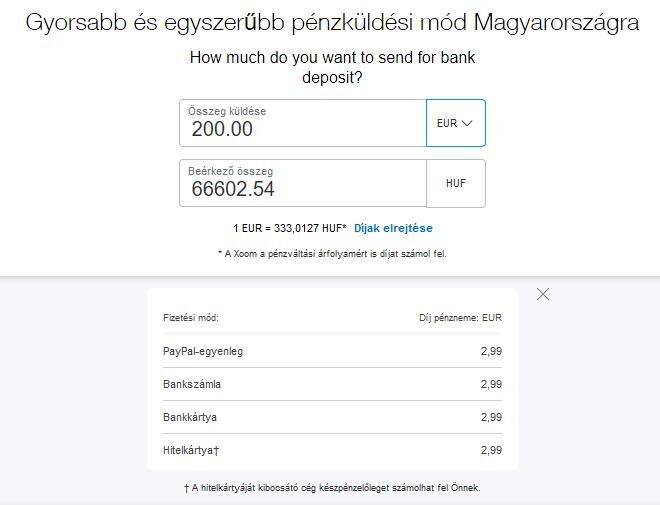
Task: Click the 66602.54 receive amount value
Action: point(233,189)
